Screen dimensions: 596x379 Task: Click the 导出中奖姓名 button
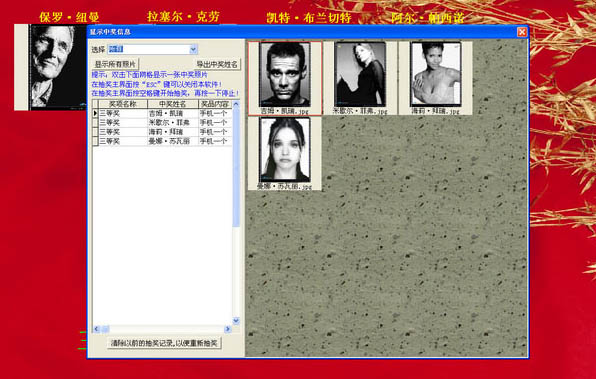217,64
